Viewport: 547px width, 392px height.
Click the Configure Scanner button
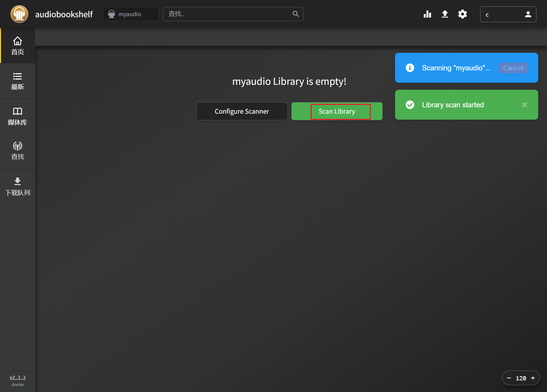click(x=242, y=111)
